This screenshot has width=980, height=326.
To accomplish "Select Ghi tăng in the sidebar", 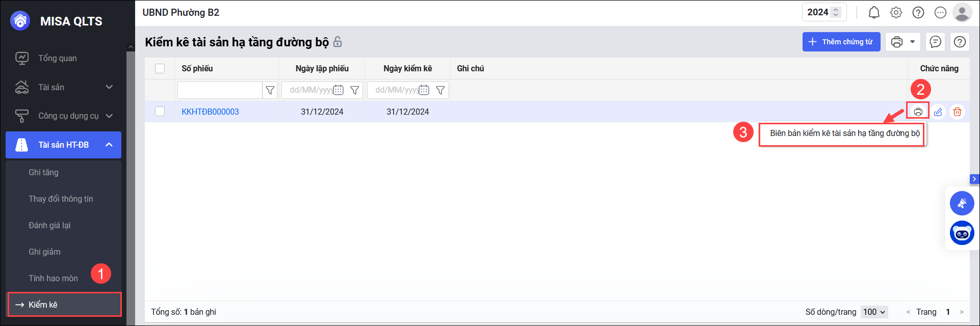I will (44, 172).
